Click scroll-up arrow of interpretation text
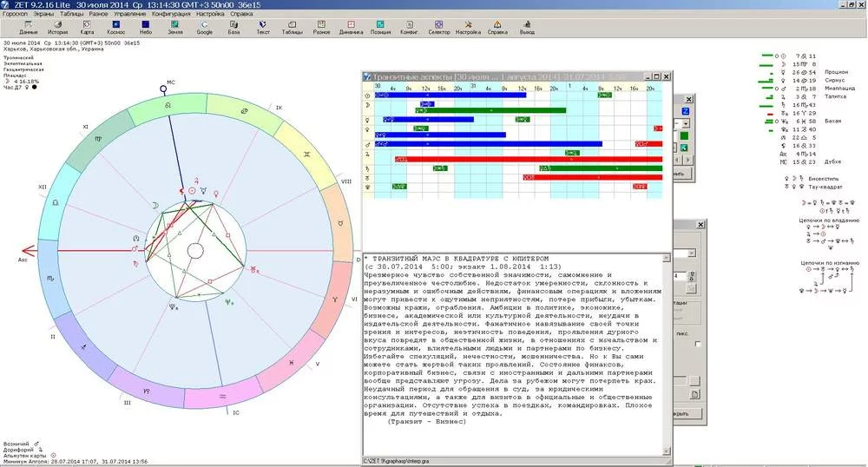868x467 pixels. (668, 259)
